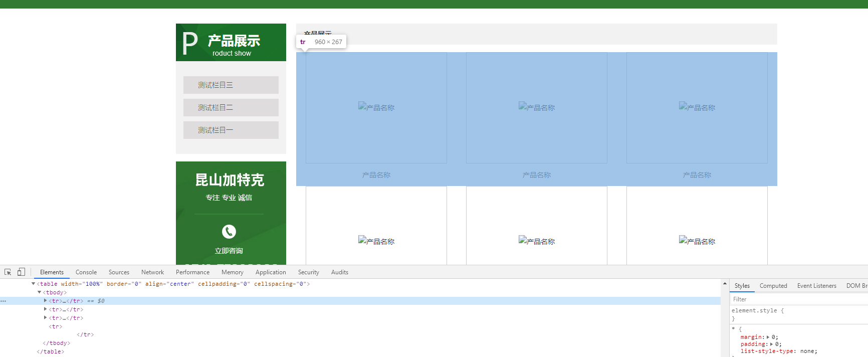Click the Styles Filter input field
This screenshot has height=357, width=868.
pyautogui.click(x=797, y=299)
